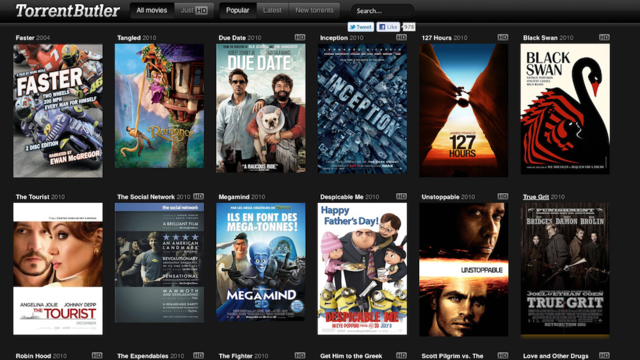This screenshot has width=640, height=360.
Task: Open the True Grit title link
Action: point(536,197)
